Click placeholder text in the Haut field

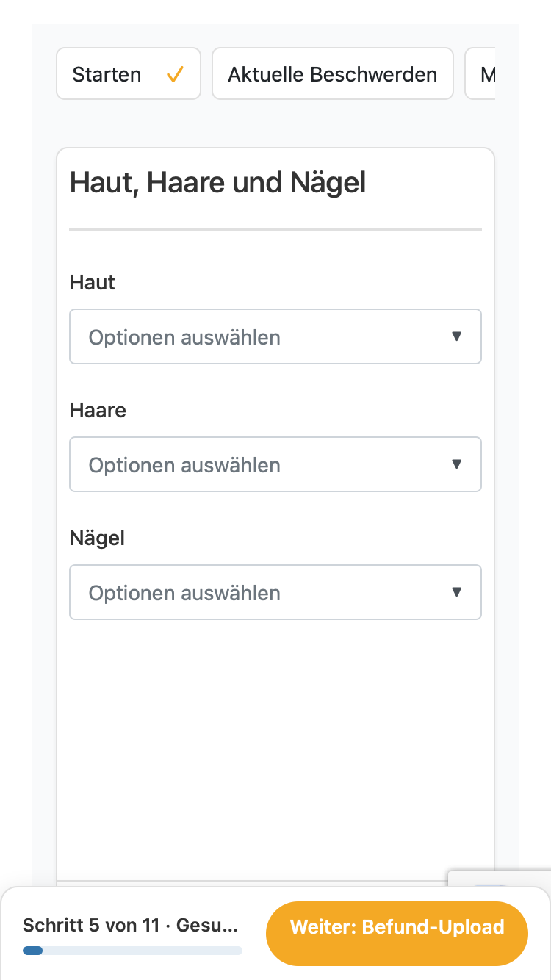[x=184, y=337]
